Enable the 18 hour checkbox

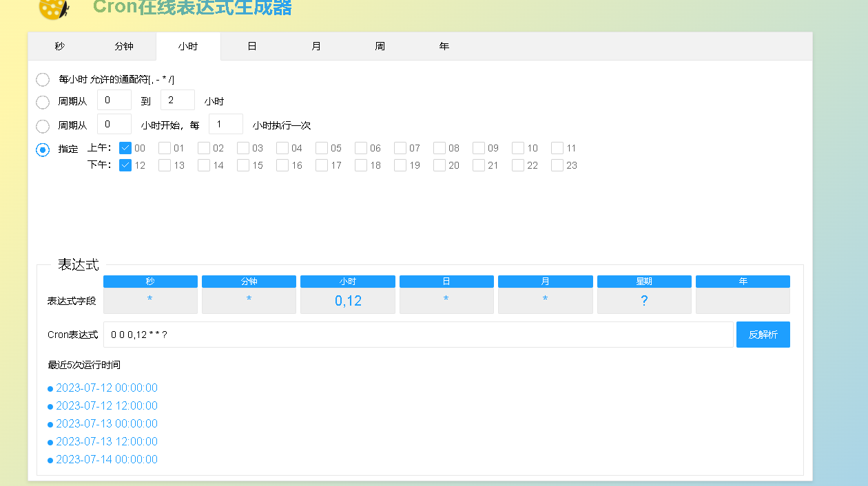click(x=361, y=165)
